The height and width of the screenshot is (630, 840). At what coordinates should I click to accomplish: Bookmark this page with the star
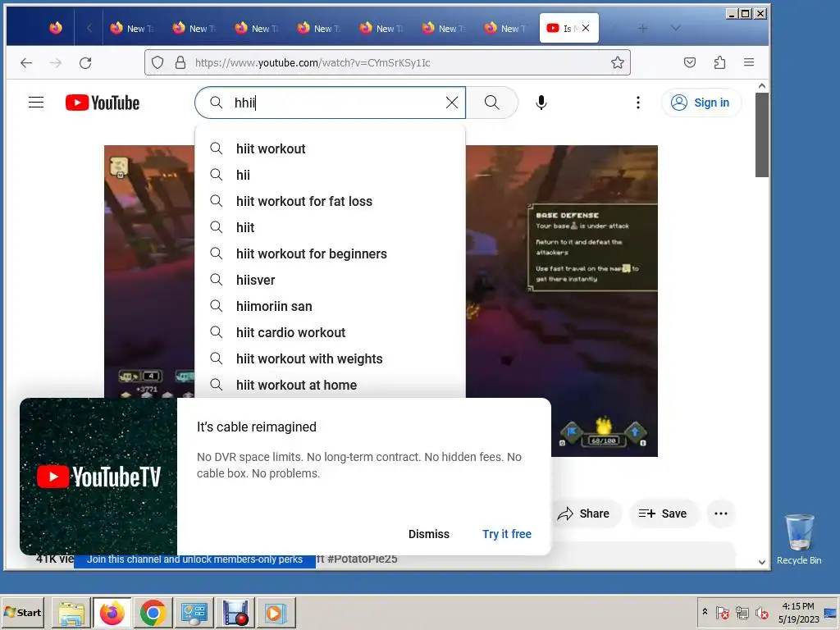pos(617,62)
